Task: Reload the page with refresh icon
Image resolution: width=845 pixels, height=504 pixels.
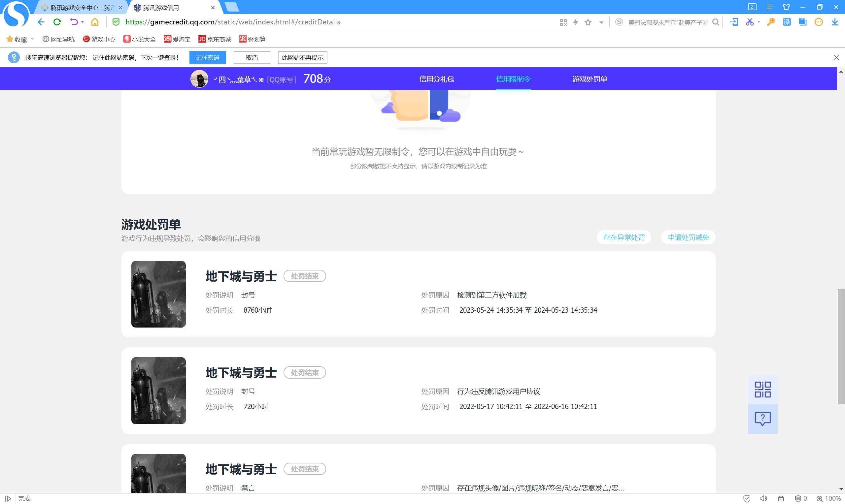Action: tap(57, 22)
